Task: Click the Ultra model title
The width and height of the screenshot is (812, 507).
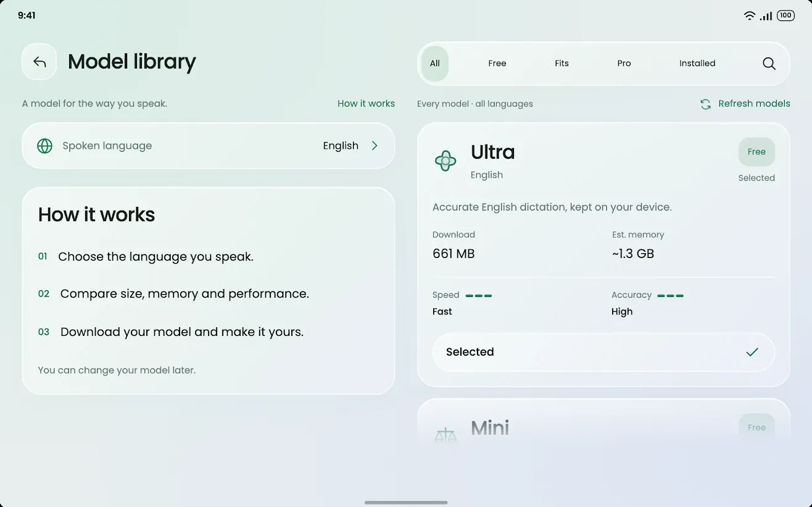Action: tap(492, 153)
